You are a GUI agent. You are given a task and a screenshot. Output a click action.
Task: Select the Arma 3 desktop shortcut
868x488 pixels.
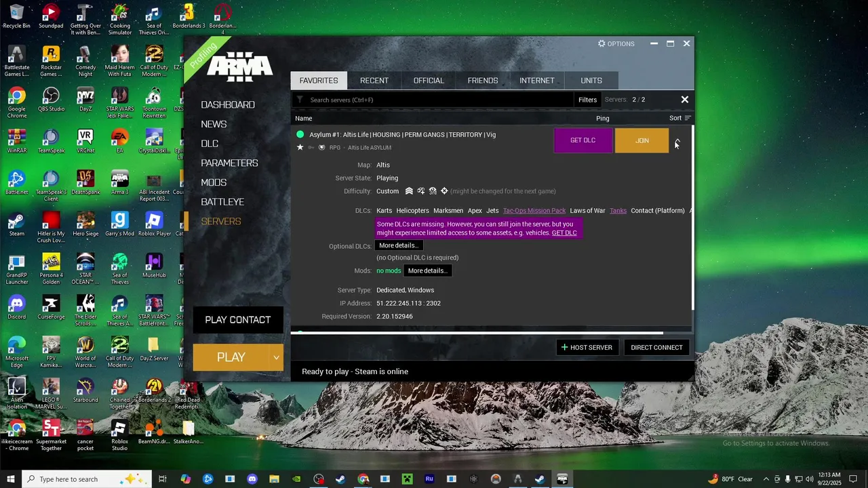[119, 182]
